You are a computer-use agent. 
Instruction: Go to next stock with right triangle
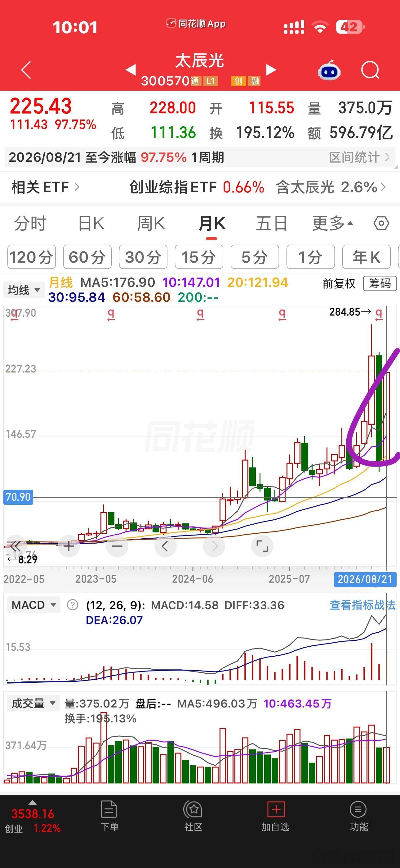[271, 70]
